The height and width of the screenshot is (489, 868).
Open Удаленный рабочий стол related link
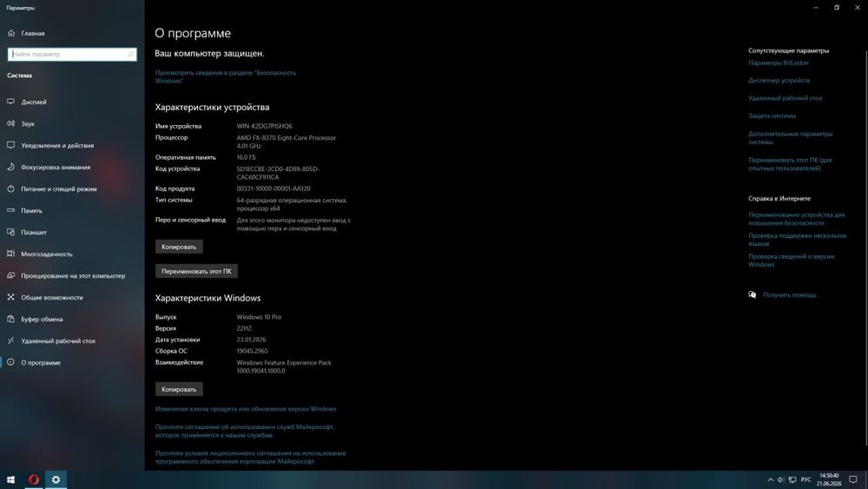(785, 98)
